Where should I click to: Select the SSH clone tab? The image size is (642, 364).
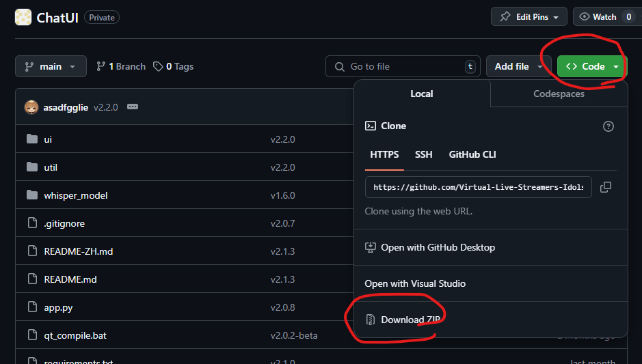pos(424,154)
